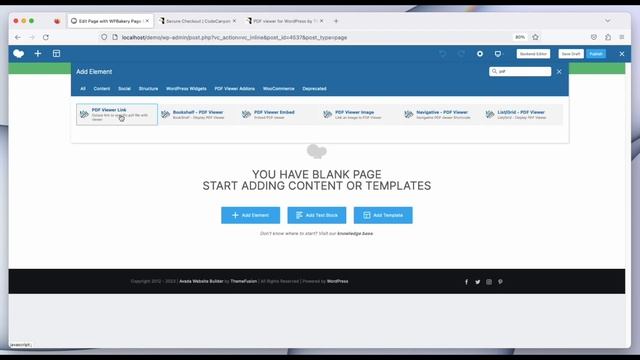Open the WordPress footer link

tap(338, 281)
